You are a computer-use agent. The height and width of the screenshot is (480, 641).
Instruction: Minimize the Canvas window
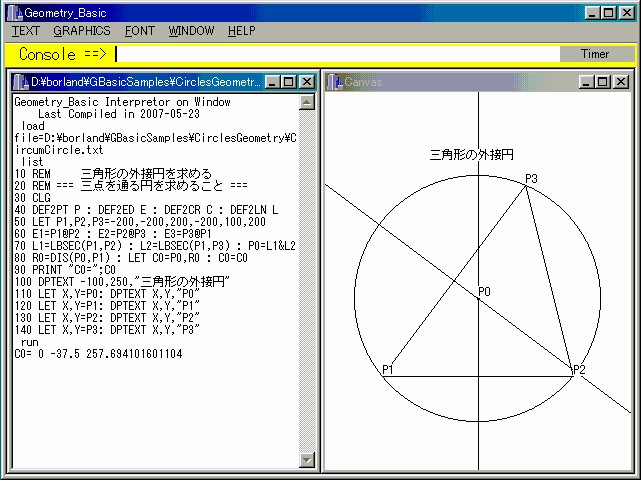tap(586, 82)
